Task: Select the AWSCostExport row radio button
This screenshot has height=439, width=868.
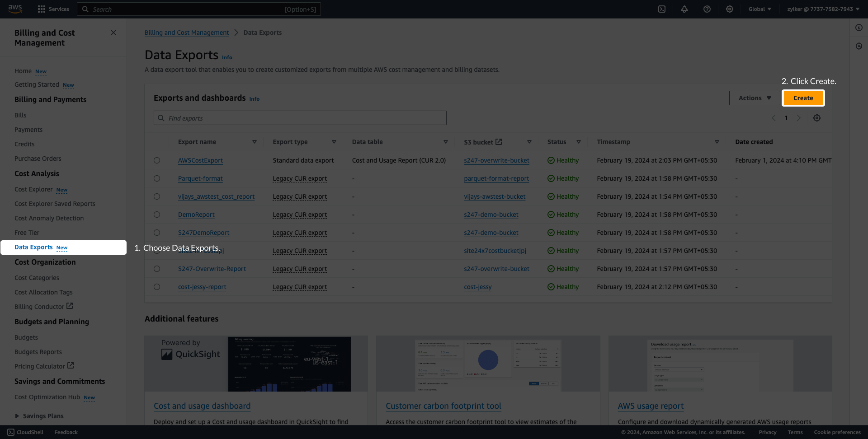Action: pos(157,160)
